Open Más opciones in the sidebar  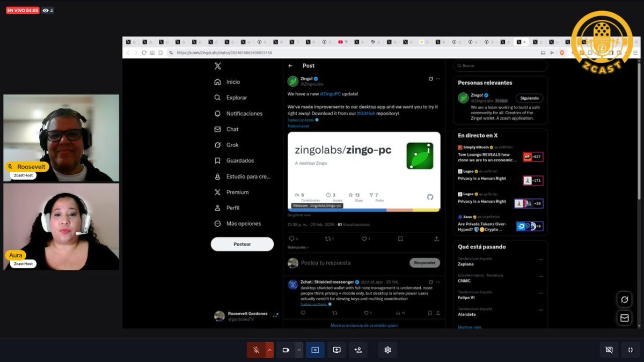(237, 224)
